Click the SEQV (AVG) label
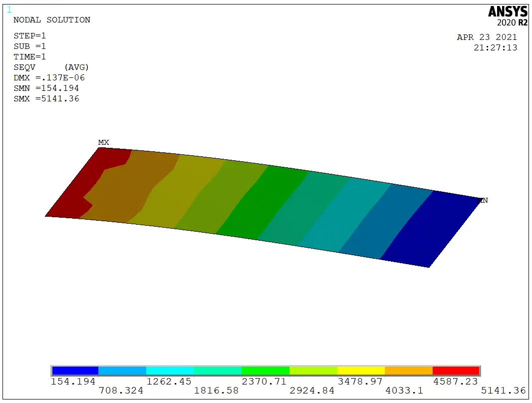The image size is (532, 403). click(x=51, y=67)
